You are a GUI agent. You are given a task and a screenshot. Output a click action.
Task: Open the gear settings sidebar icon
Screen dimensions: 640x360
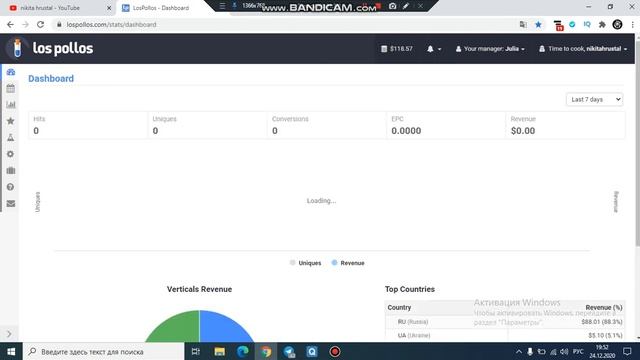[11, 154]
